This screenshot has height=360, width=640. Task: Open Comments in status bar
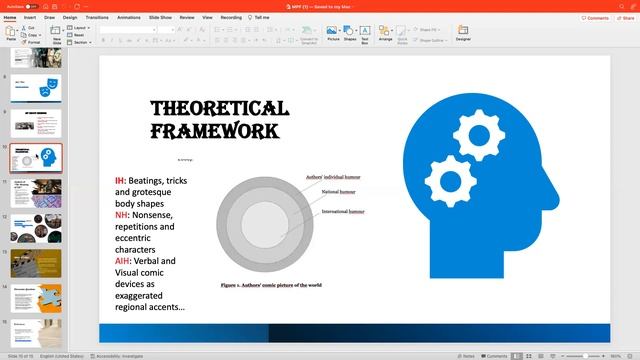coord(494,356)
